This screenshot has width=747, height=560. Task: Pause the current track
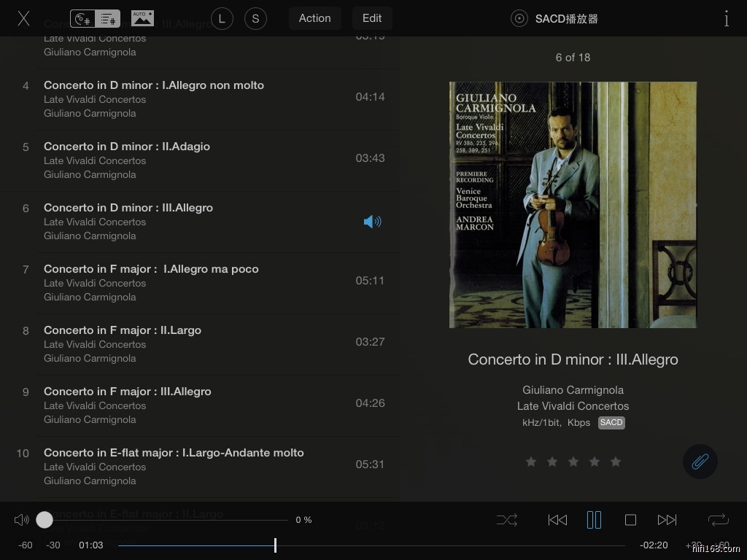coord(594,520)
